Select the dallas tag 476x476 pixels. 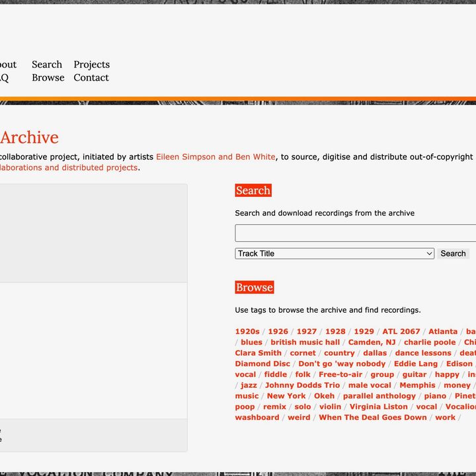pos(375,353)
